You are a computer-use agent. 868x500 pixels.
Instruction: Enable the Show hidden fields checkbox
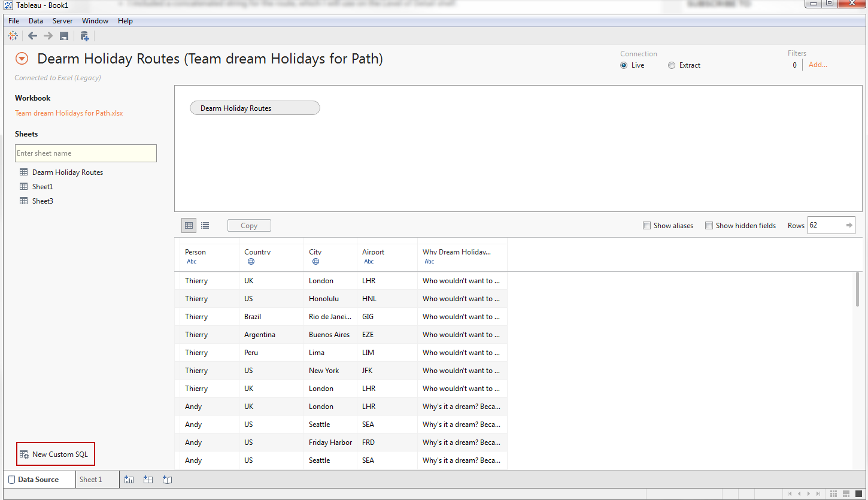tap(709, 226)
